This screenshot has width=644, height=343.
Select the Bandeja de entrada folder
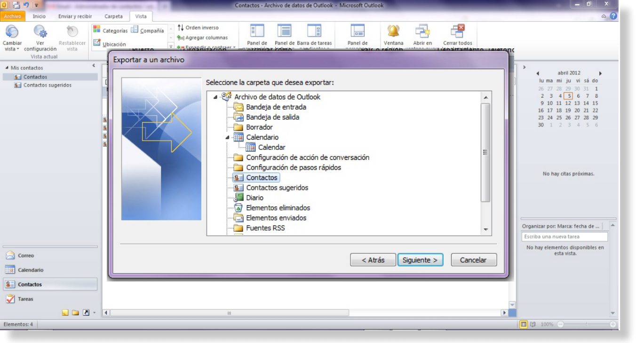[276, 107]
